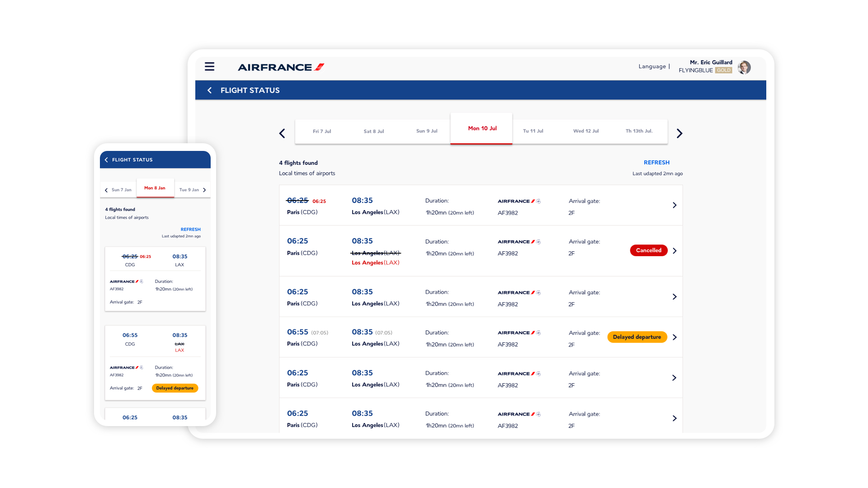868x488 pixels.
Task: Expand the last flight row chevron
Action: 674,418
